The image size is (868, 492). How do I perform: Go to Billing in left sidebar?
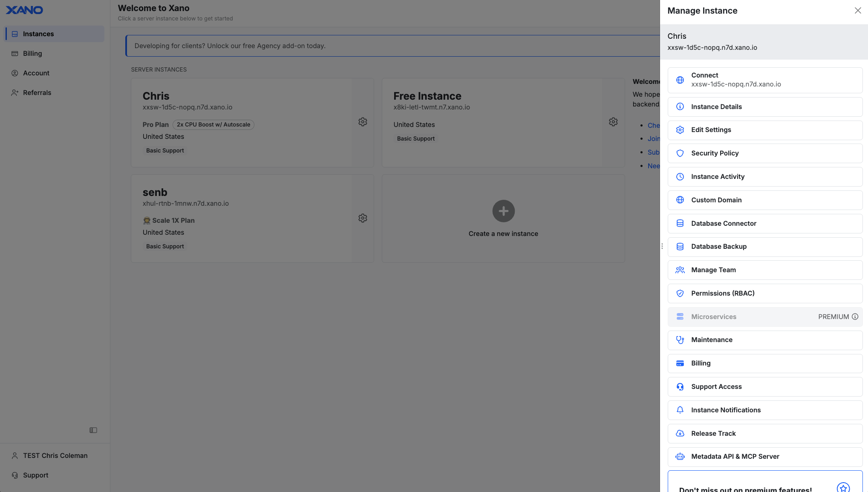(x=55, y=54)
